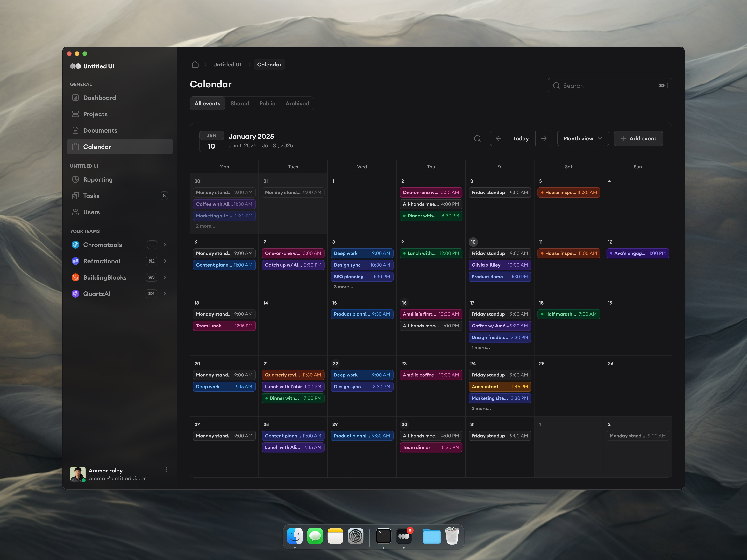This screenshot has width=747, height=560.
Task: Switch to the Archived tab
Action: point(297,104)
